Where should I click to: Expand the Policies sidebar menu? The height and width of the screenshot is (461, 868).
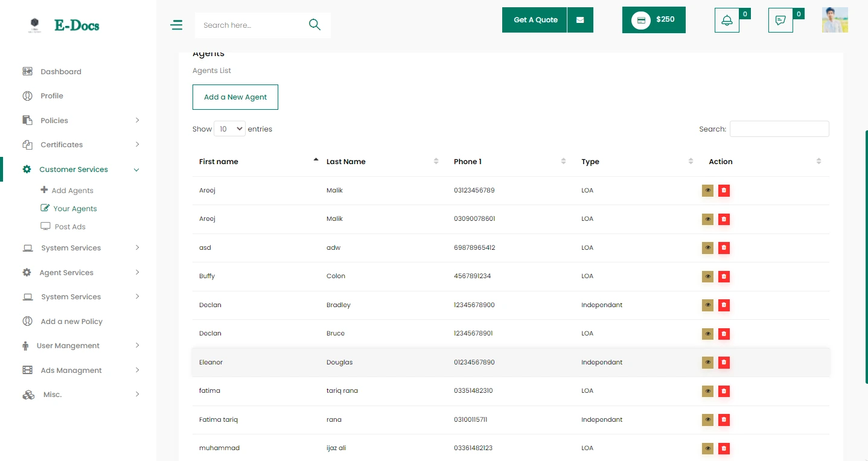(x=81, y=121)
